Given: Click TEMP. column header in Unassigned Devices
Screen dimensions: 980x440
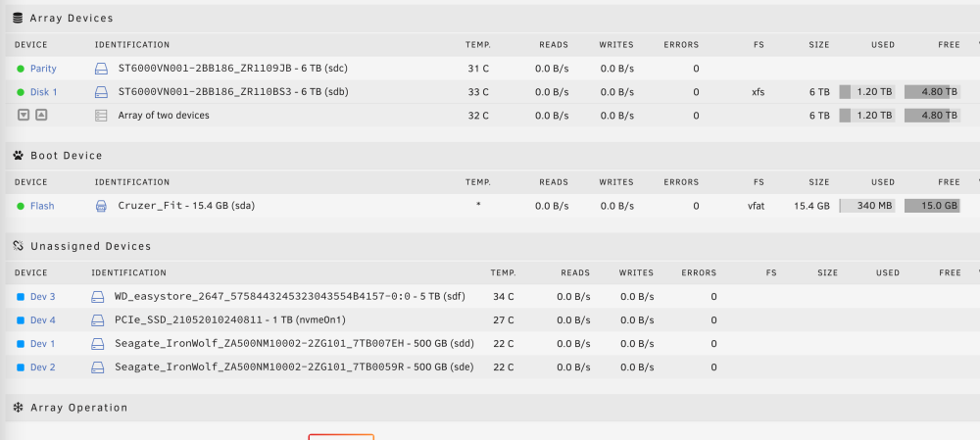Looking at the screenshot, I should [503, 273].
